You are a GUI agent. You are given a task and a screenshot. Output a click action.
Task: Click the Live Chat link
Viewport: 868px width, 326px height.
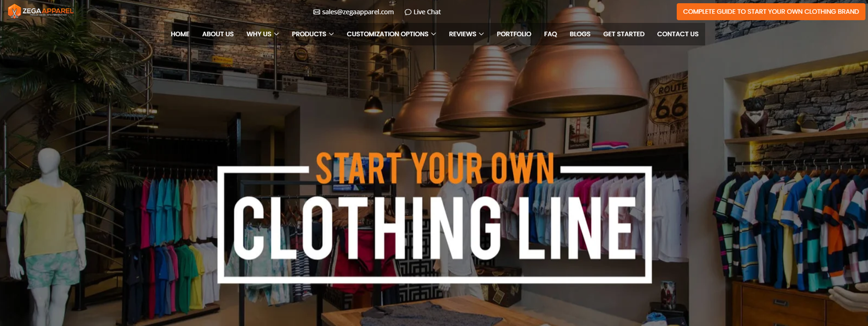tap(427, 12)
